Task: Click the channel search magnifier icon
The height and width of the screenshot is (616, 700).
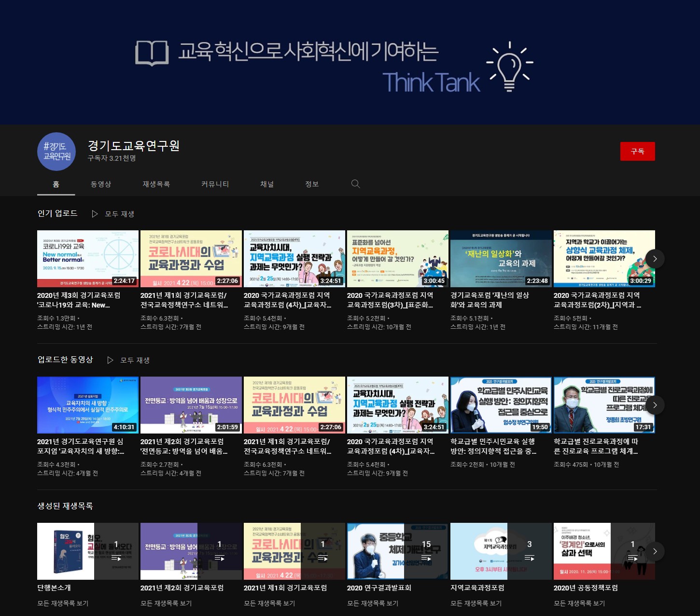Action: (356, 184)
